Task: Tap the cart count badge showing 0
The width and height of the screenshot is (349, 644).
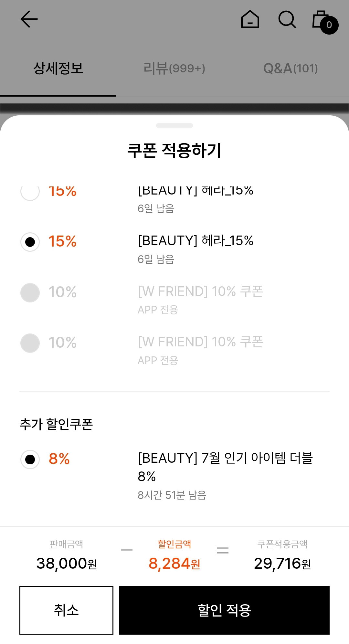Action: tap(329, 25)
